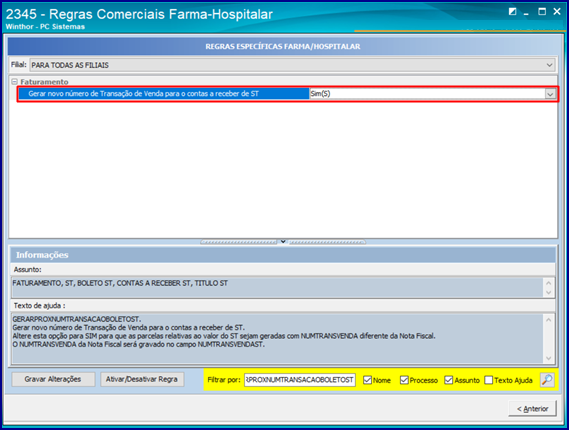This screenshot has width=569, height=430.
Task: Click 'O NUMTRANSVENDA da Nota Fiscal' help line
Action: [139, 344]
